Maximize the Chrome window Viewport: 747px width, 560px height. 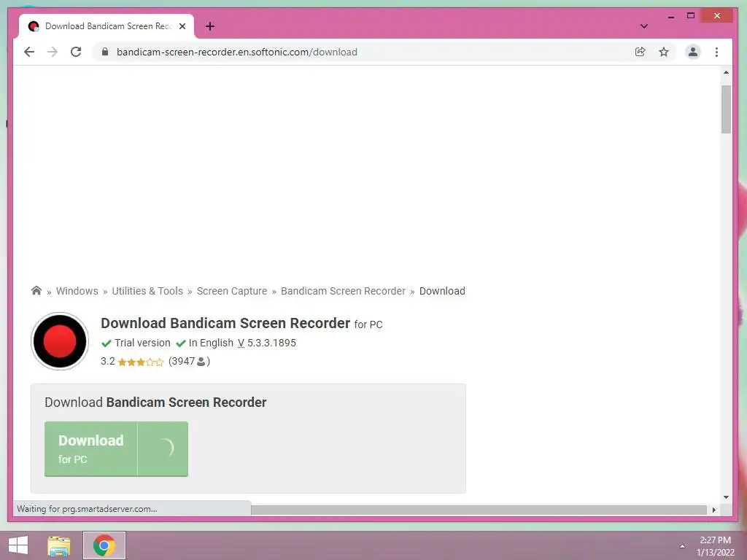tap(691, 16)
